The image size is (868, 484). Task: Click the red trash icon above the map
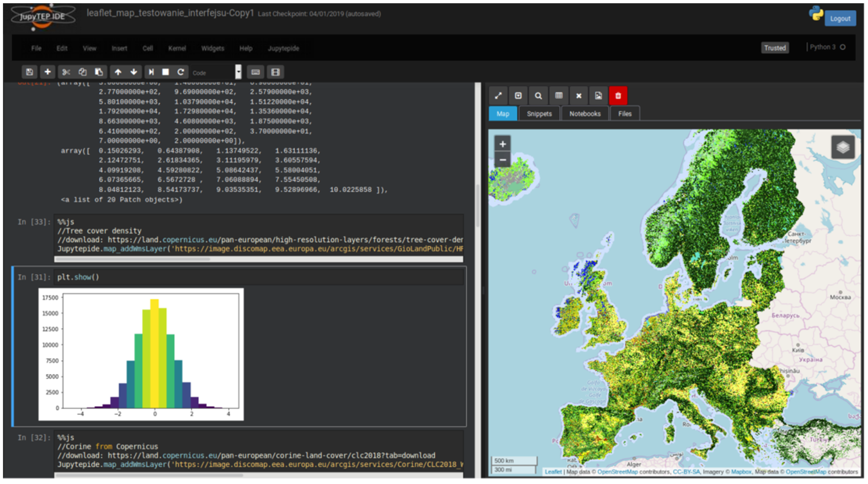pyautogui.click(x=618, y=96)
